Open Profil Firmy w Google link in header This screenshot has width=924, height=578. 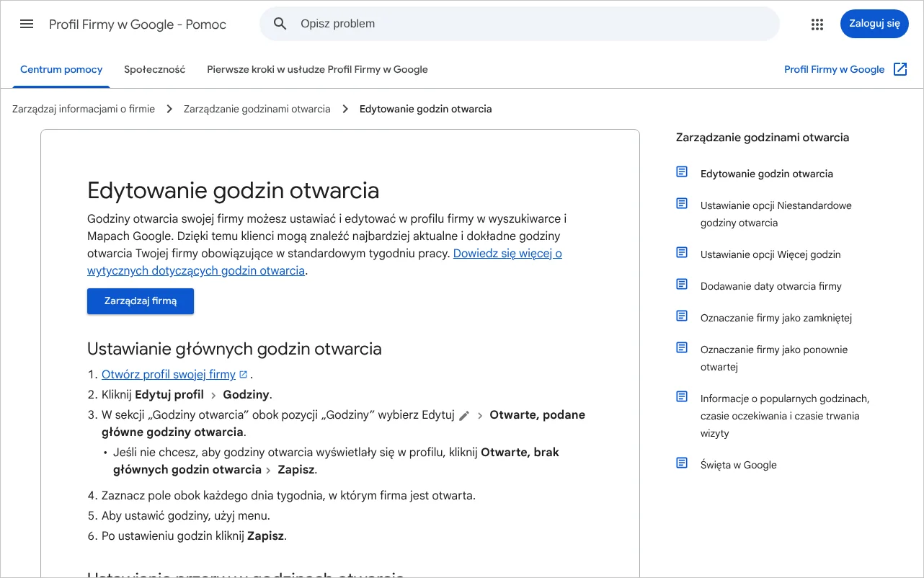(x=834, y=70)
